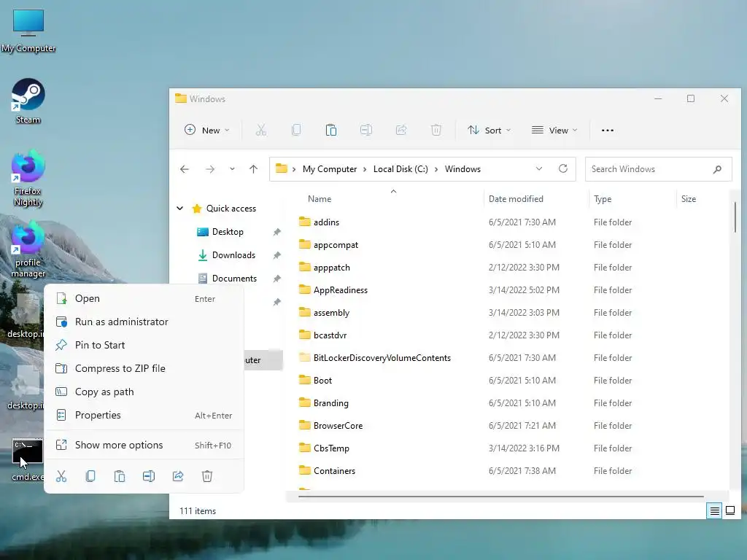Viewport: 747px width, 560px height.
Task: Unpin Documents from Quick access
Action: (x=276, y=279)
